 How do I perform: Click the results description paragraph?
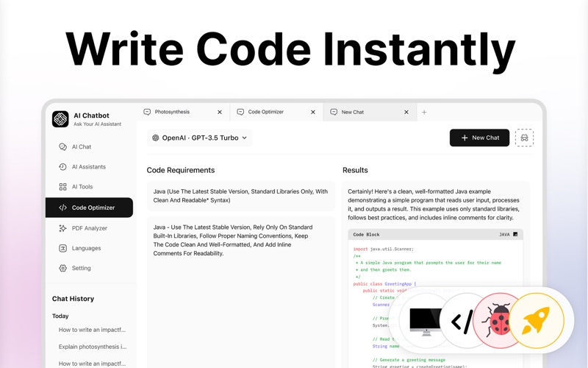coord(434,205)
